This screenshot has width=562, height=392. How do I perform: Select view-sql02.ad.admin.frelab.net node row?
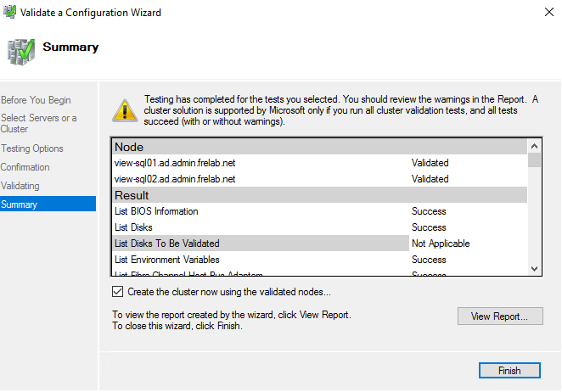(x=175, y=179)
